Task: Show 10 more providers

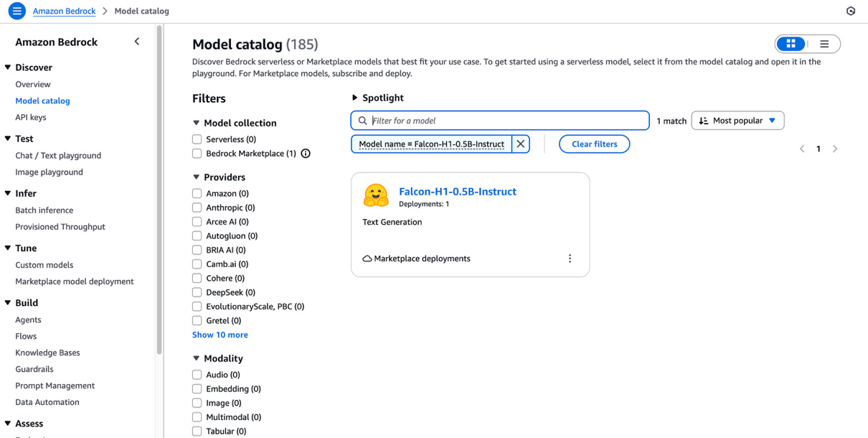Action: coord(220,335)
